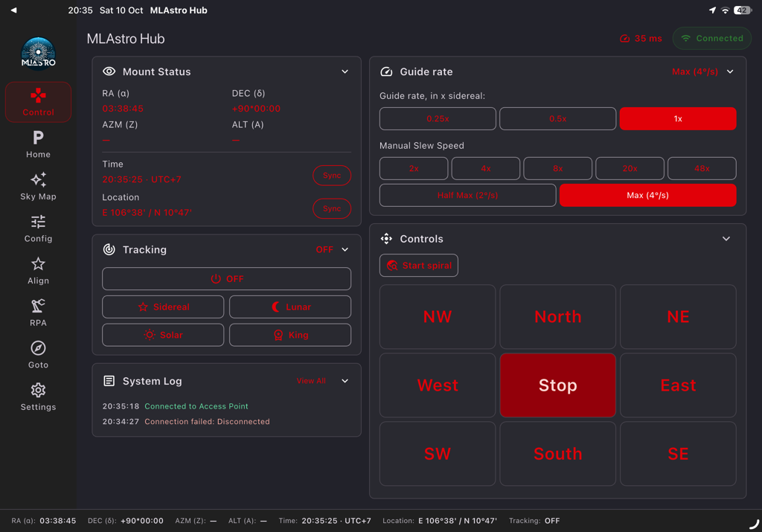
Task: Open the Goto compass icon
Action: click(39, 348)
